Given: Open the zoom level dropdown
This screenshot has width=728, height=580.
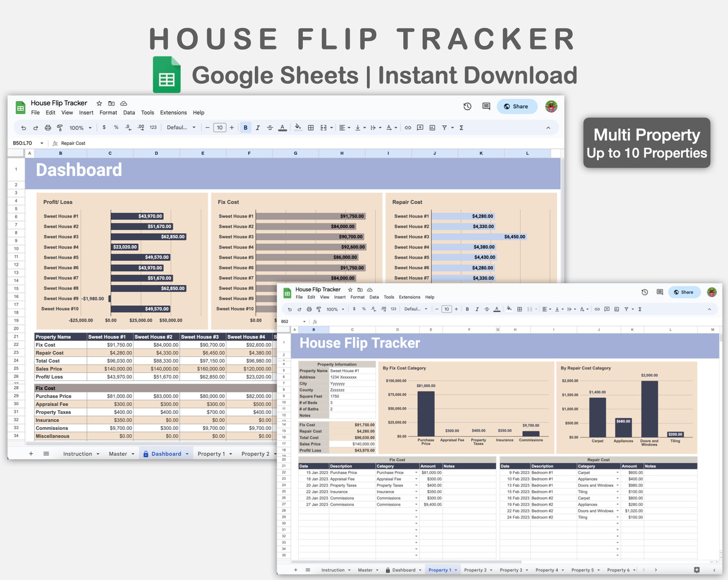Looking at the screenshot, I should click(x=78, y=127).
